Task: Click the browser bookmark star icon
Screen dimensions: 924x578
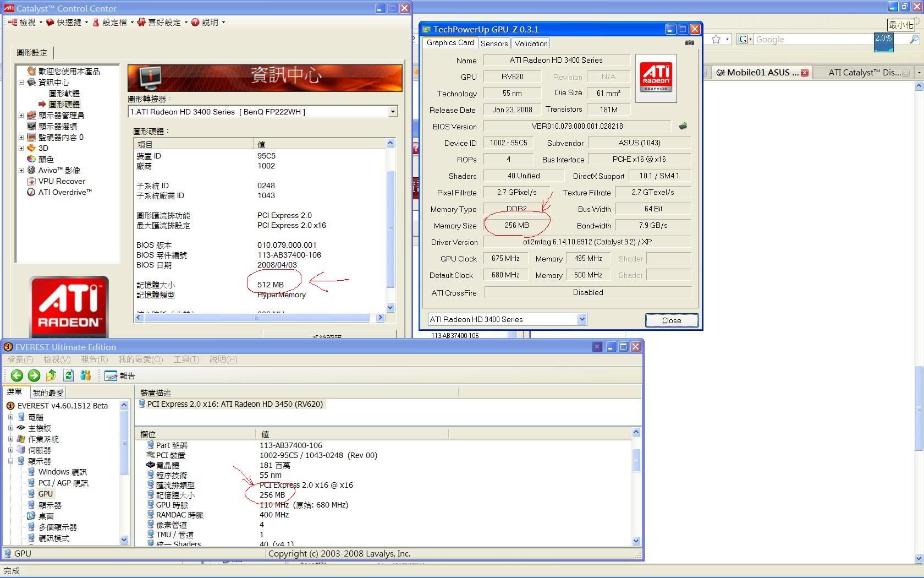Action: point(716,39)
